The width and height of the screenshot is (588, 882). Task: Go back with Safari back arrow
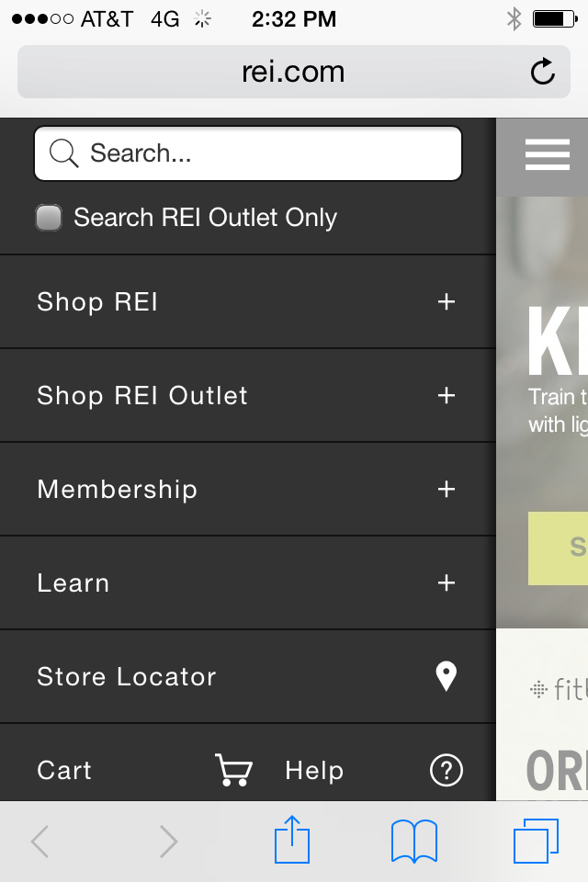[x=40, y=841]
